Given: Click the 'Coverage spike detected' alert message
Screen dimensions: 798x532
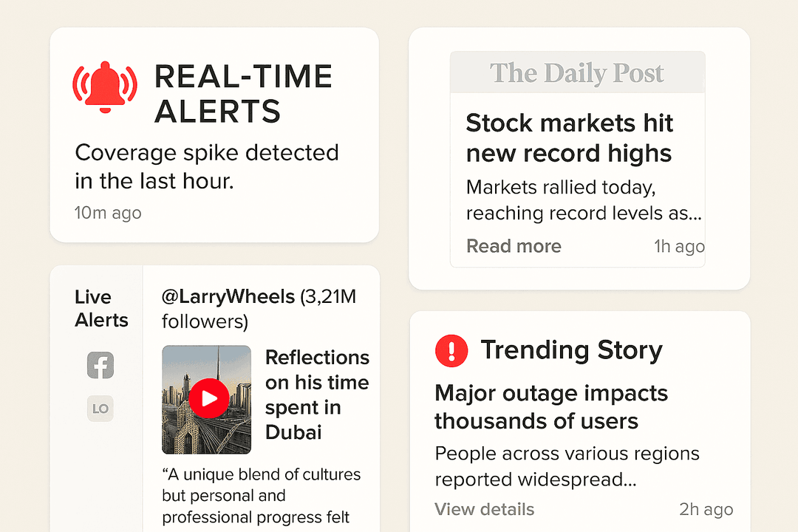Looking at the screenshot, I should [207, 167].
